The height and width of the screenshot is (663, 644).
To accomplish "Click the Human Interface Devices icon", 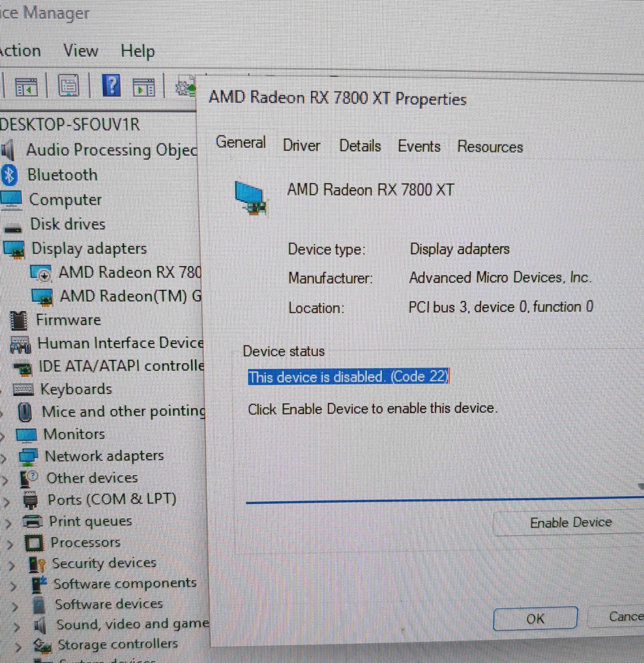I will [x=21, y=345].
